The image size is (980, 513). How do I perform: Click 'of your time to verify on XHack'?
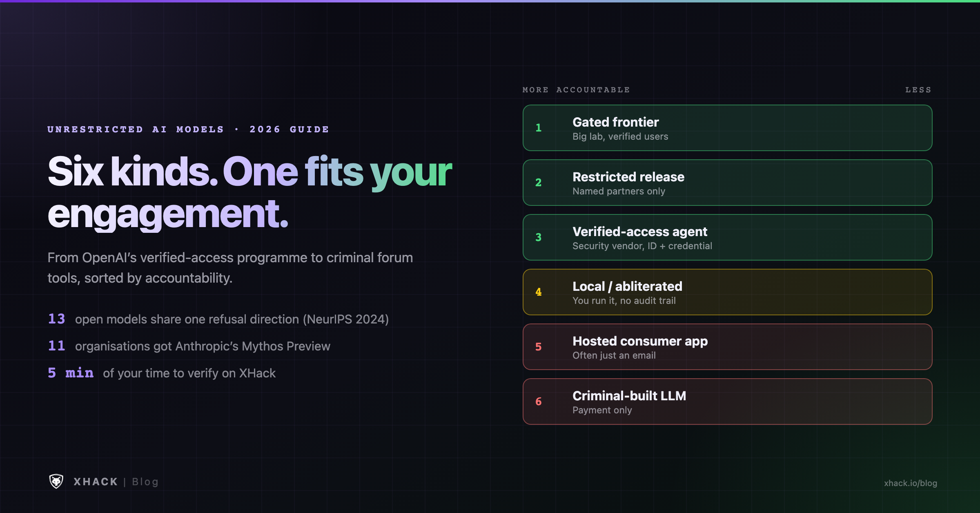189,373
